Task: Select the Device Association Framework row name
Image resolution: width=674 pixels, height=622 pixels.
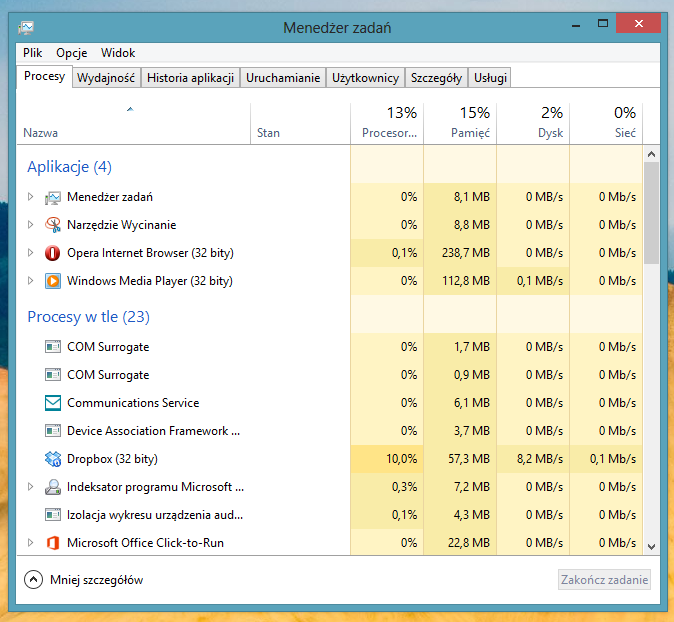Action: (153, 431)
